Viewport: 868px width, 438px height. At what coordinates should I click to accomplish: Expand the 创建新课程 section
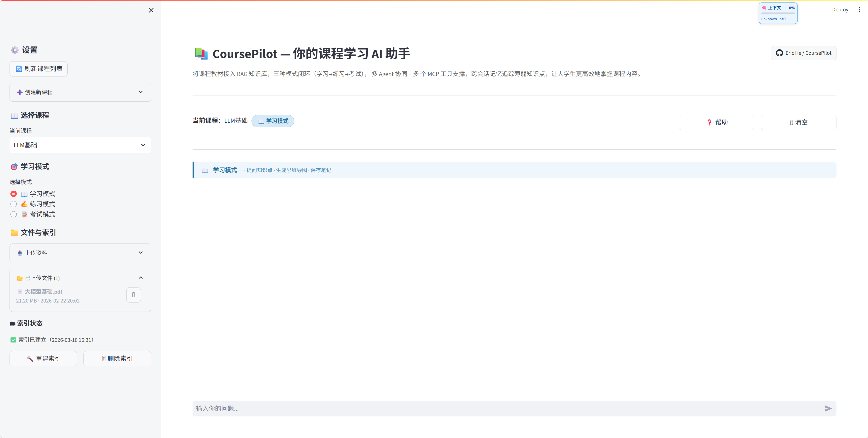80,92
